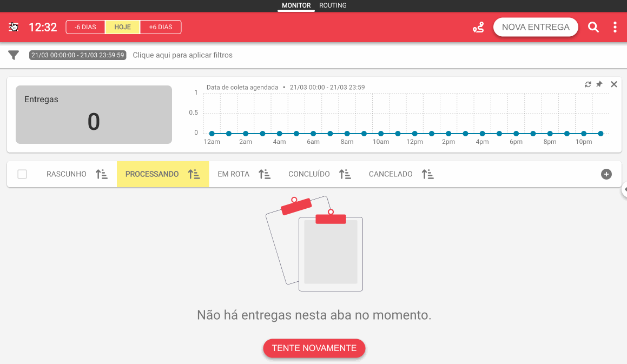Viewport: 627px width, 364px height.
Task: Sort the Processando tab list
Action: pos(194,174)
